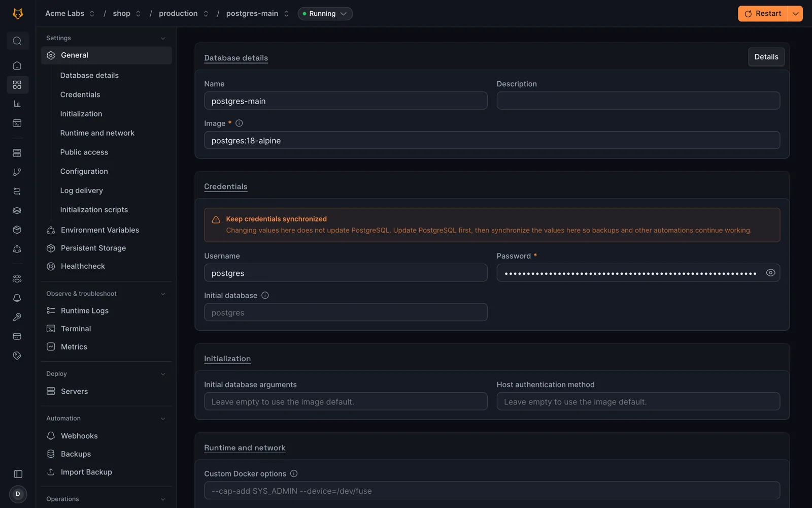Open the dropdown arrow beside Restart
Viewport: 812px width, 508px height.
(x=795, y=14)
